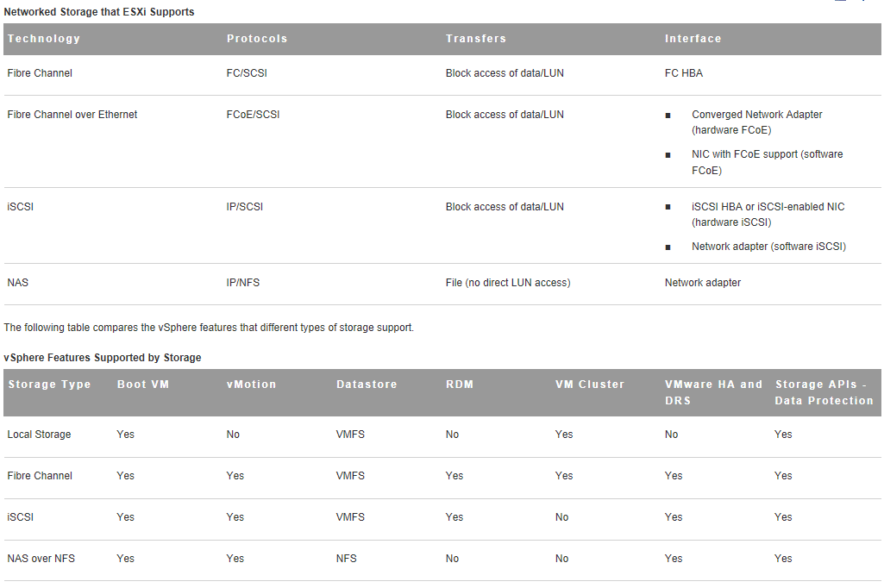Click NAS over NFS VM Cluster 'No' cell

pyautogui.click(x=561, y=559)
